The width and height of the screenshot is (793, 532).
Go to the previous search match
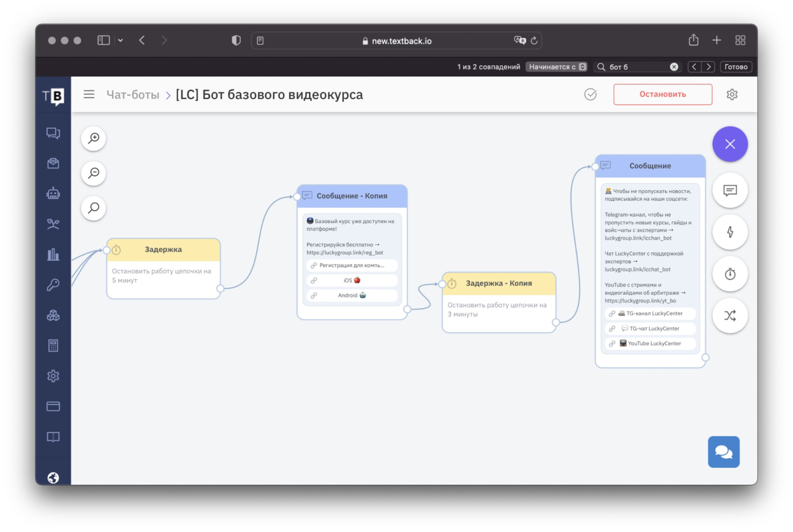point(694,67)
